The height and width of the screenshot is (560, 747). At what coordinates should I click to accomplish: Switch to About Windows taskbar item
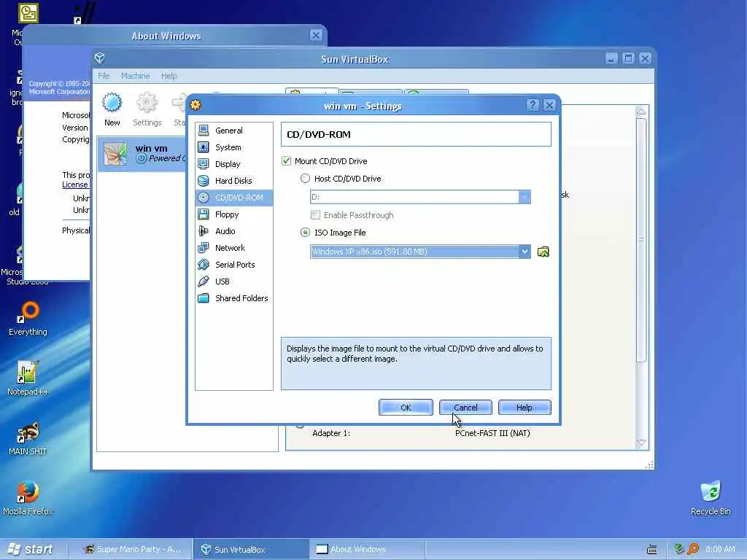(x=367, y=549)
